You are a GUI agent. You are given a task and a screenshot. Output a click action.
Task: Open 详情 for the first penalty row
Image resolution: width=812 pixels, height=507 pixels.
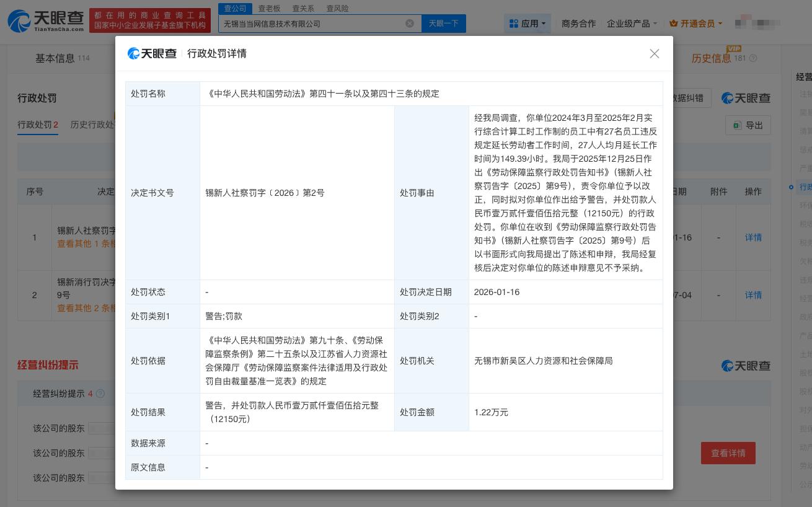coord(753,237)
